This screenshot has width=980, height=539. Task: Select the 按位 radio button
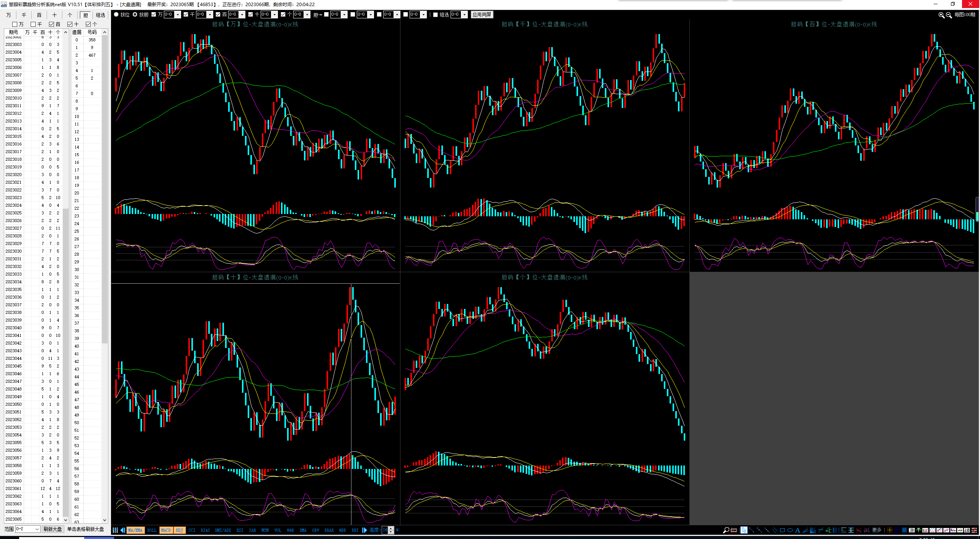[x=116, y=15]
